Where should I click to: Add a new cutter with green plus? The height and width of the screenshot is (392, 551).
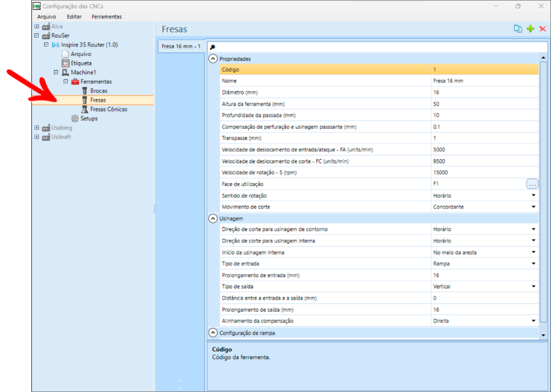click(x=530, y=29)
